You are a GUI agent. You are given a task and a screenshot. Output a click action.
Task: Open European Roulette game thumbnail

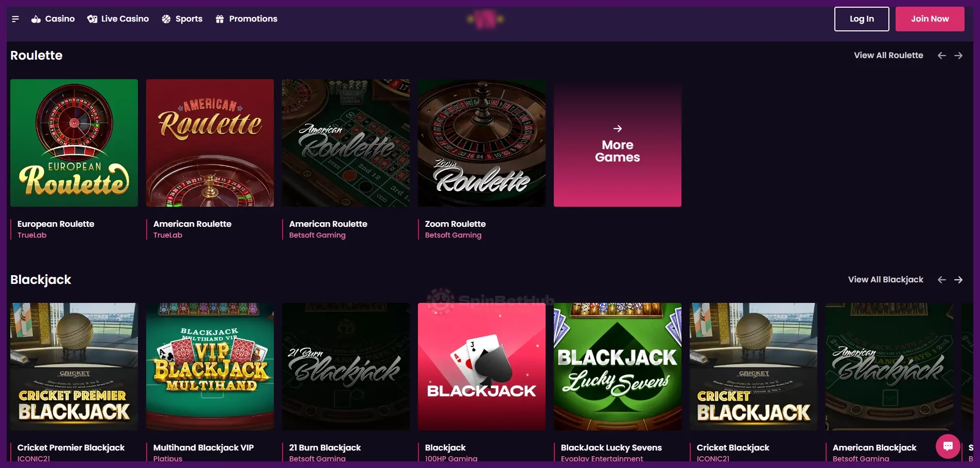click(74, 143)
